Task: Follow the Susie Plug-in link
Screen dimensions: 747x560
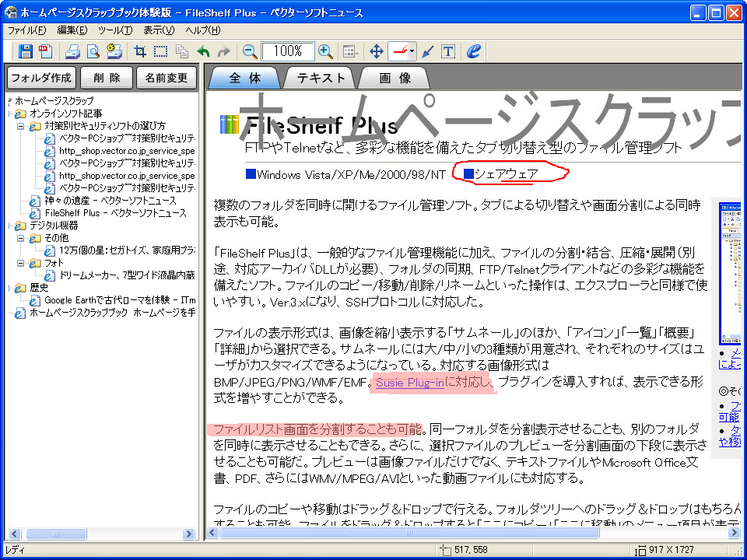Action: pos(410,382)
